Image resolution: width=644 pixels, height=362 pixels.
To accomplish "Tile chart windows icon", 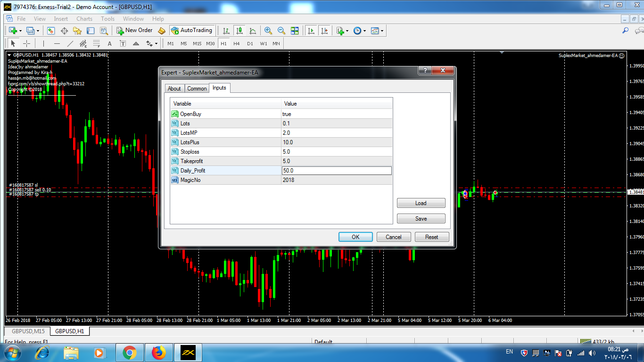I will [295, 31].
